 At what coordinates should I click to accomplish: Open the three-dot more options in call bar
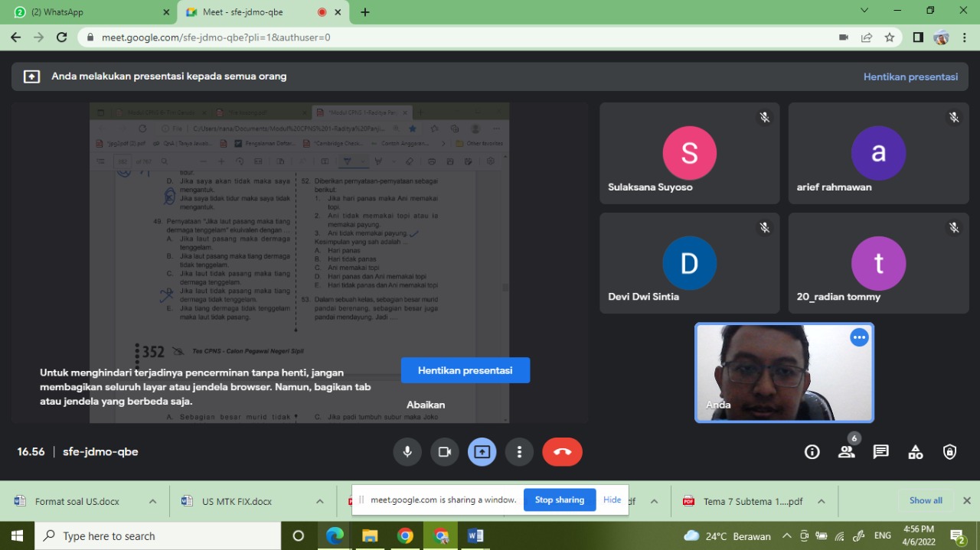(x=519, y=452)
